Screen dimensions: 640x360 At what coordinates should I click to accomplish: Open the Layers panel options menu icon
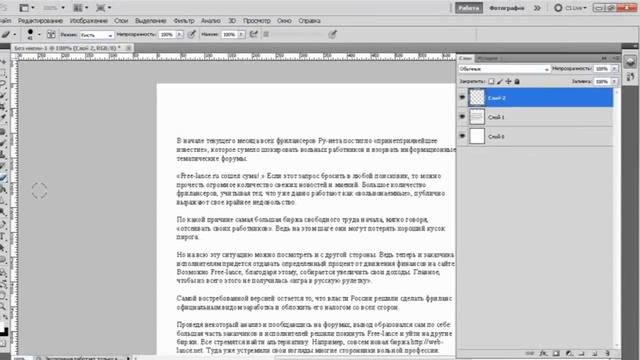pyautogui.click(x=615, y=58)
